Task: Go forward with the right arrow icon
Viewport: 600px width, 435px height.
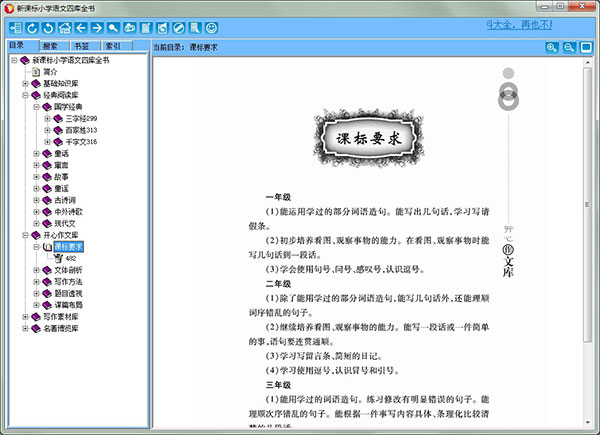Action: pos(97,27)
